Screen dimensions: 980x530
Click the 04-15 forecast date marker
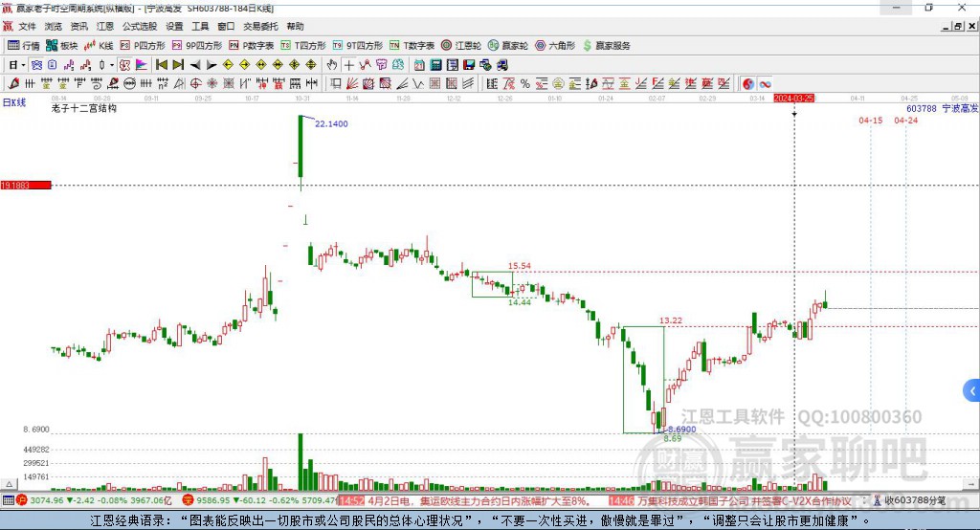pyautogui.click(x=871, y=120)
